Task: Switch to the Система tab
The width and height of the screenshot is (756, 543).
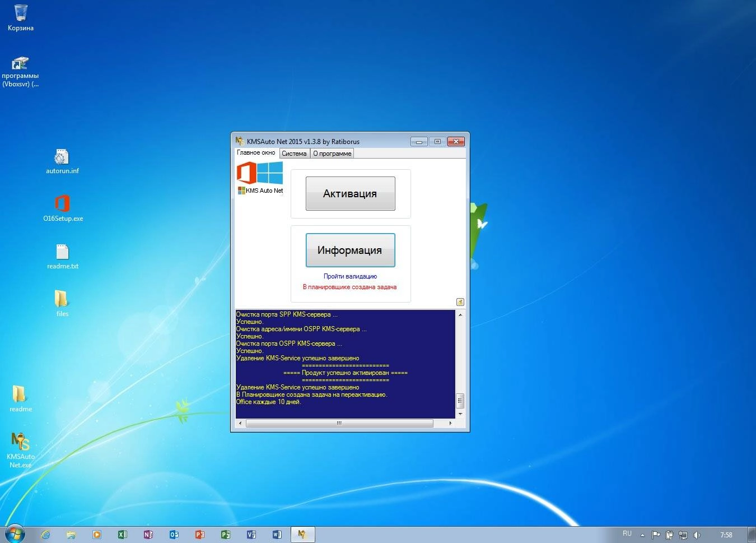Action: [294, 154]
